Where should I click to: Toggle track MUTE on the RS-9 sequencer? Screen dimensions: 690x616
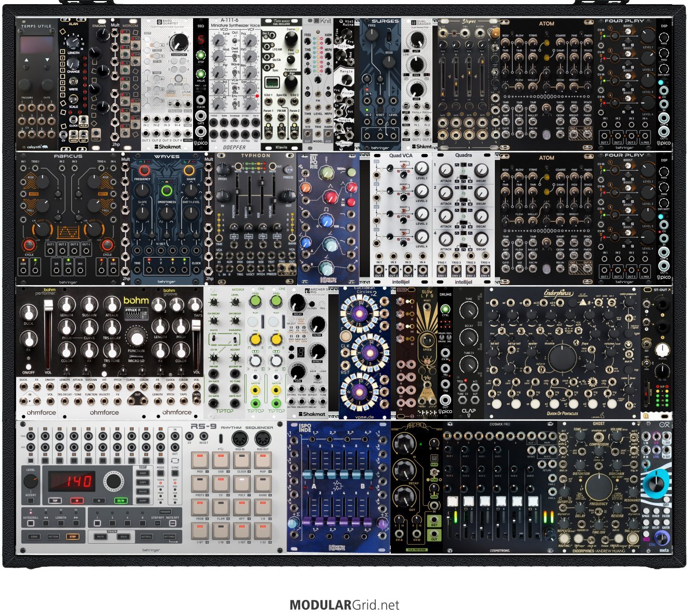[101, 536]
